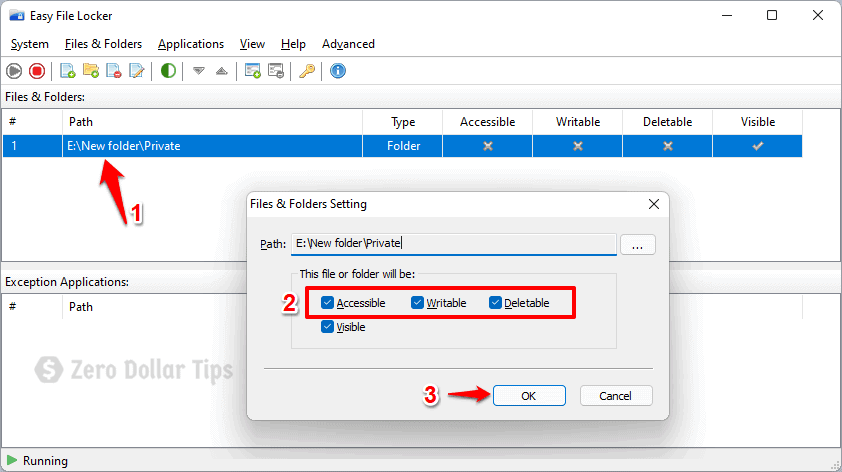Click inside the Path text field
The height and width of the screenshot is (472, 842).
(x=452, y=243)
